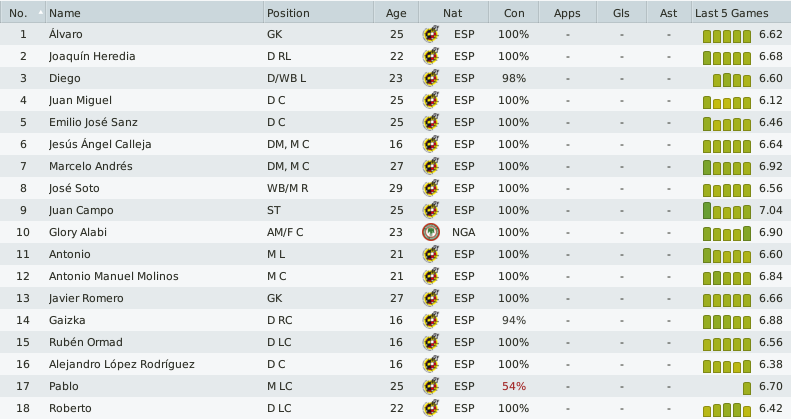This screenshot has width=791, height=419.
Task: Sort by the No. column arrow
Action: click(40, 12)
